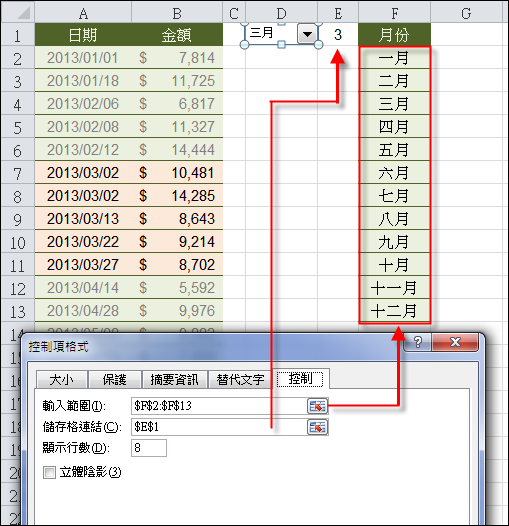This screenshot has height=526, width=509.
Task: Click the help question mark button in dialog
Action: [x=417, y=342]
